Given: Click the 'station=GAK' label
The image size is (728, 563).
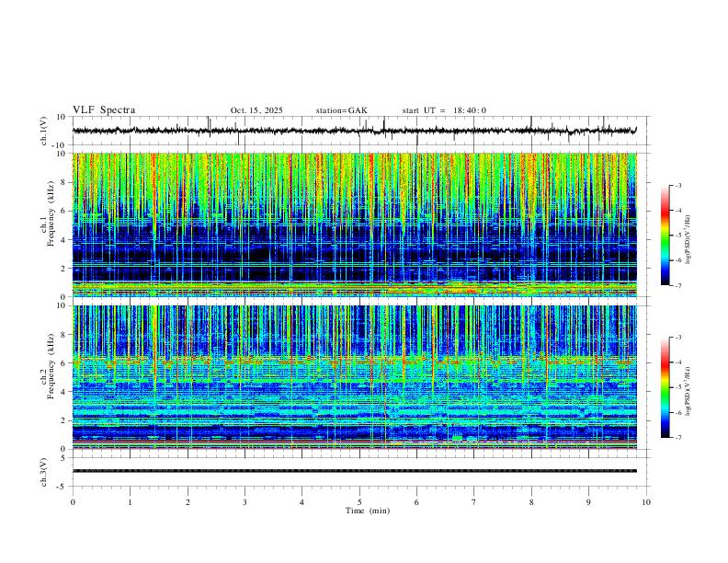Looking at the screenshot, I should pyautogui.click(x=341, y=110).
